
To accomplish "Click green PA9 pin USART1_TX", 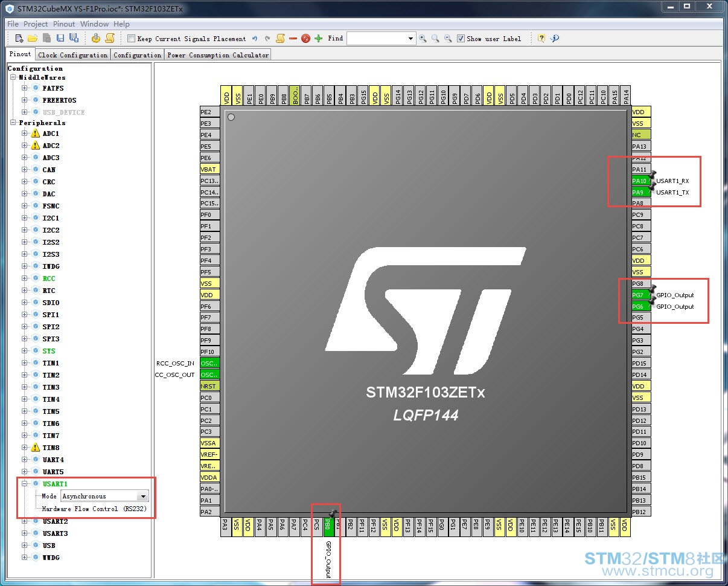I will pyautogui.click(x=641, y=192).
